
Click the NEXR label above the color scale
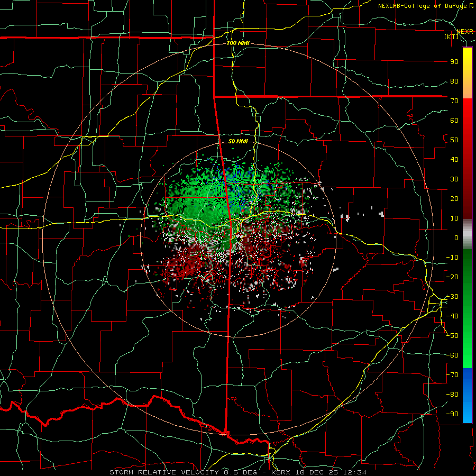pyautogui.click(x=465, y=32)
